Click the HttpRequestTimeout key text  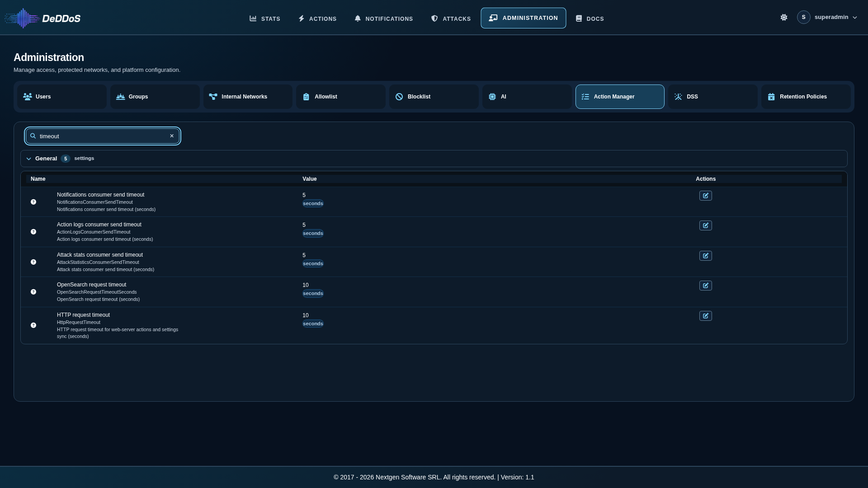[x=79, y=322]
